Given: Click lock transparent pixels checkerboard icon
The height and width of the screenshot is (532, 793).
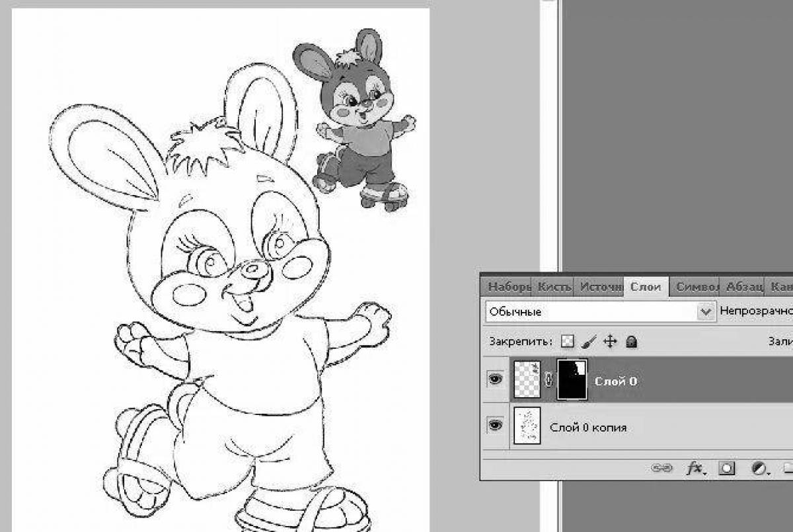Looking at the screenshot, I should (567, 342).
